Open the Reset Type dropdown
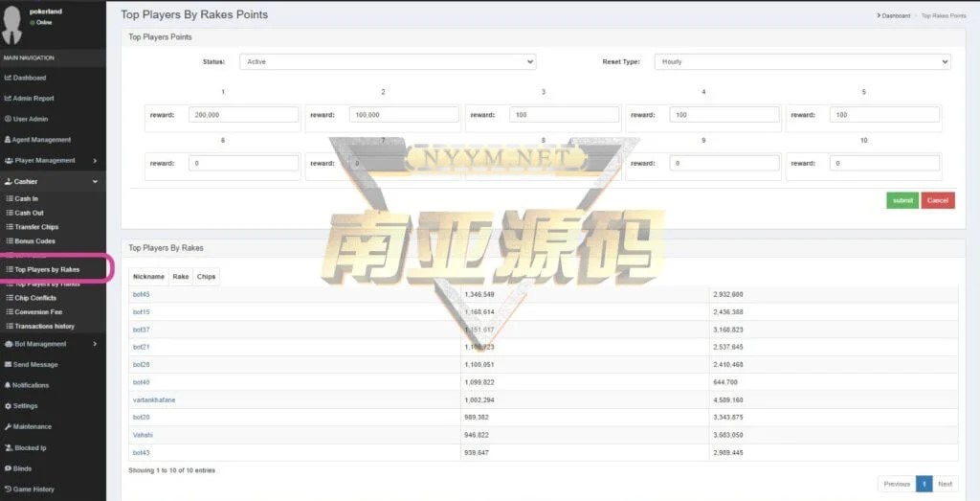This screenshot has height=501, width=980. click(x=802, y=61)
